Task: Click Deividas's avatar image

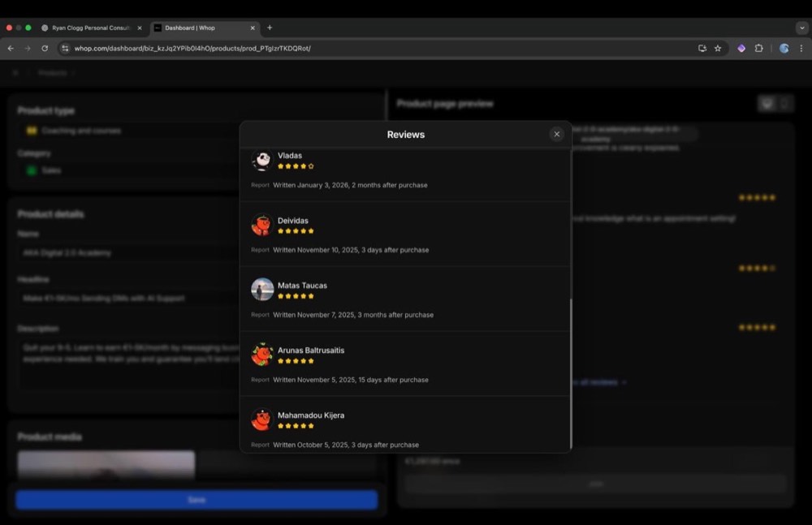Action: tap(262, 226)
